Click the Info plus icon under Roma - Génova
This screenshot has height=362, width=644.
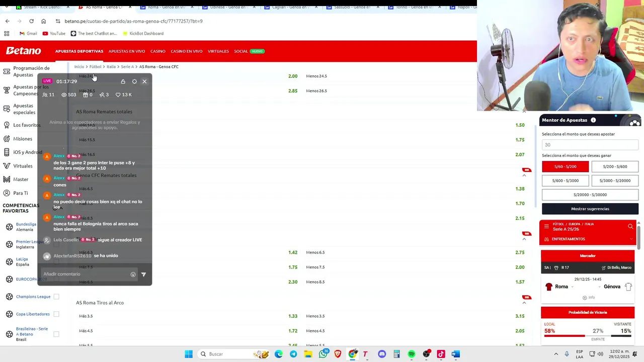[585, 298]
